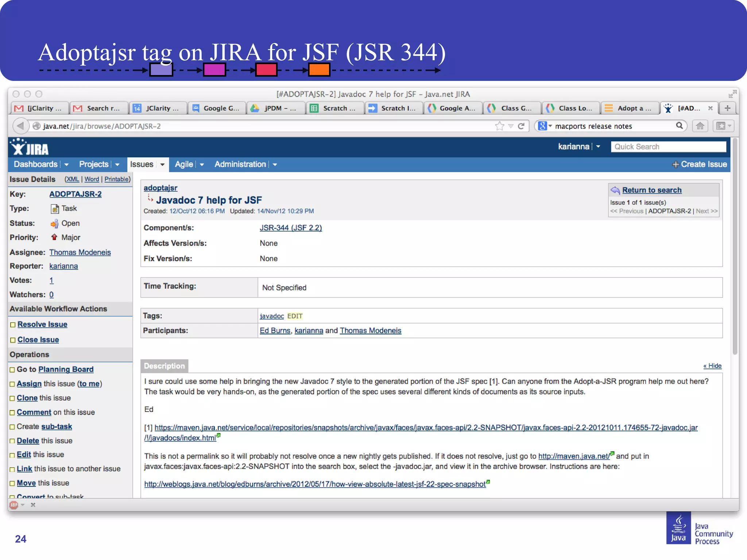Switch to the jPDM browser tab
Image resolution: width=747 pixels, height=560 pixels.
[276, 108]
